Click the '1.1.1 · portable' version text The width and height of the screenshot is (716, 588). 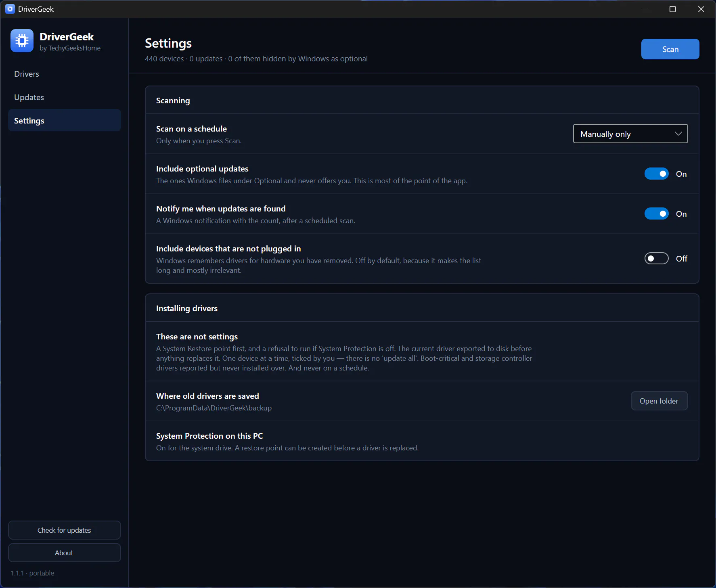(x=32, y=573)
